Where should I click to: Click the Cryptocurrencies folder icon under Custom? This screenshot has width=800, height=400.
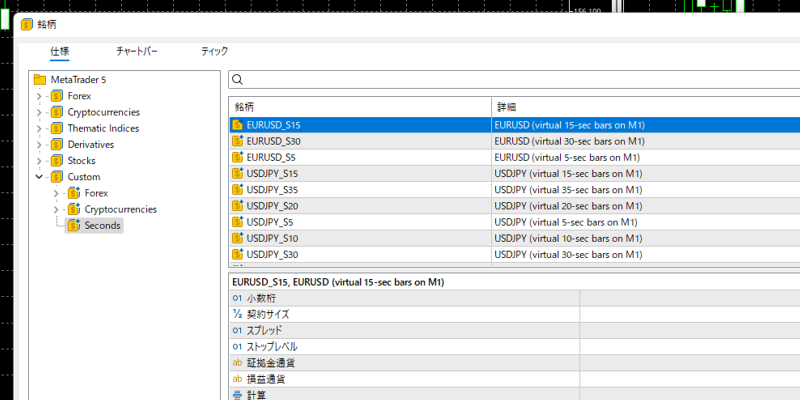[x=73, y=209]
